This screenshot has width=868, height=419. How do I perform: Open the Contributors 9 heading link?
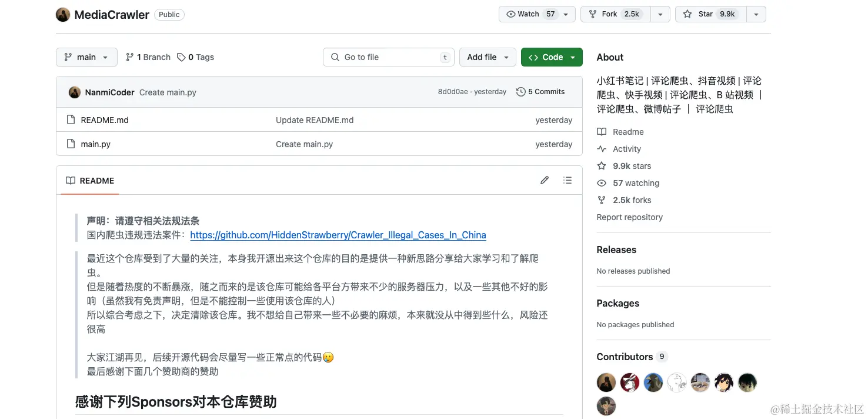tap(632, 357)
